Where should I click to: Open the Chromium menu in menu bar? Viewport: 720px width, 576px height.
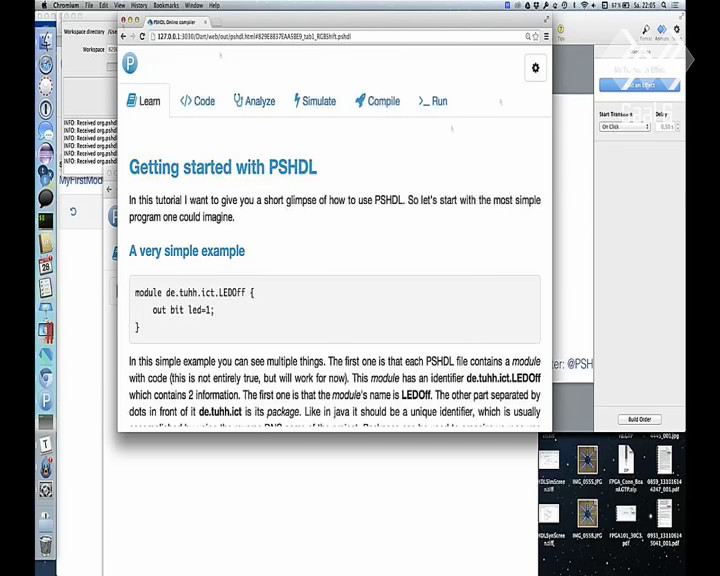click(x=66, y=5)
